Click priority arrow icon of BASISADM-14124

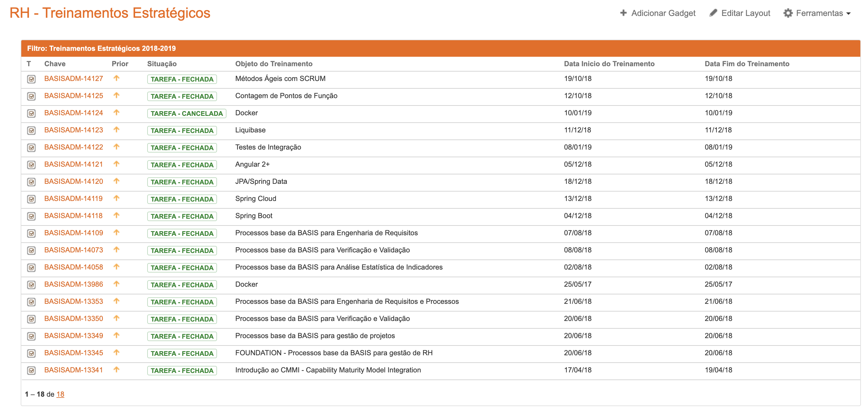(x=116, y=113)
